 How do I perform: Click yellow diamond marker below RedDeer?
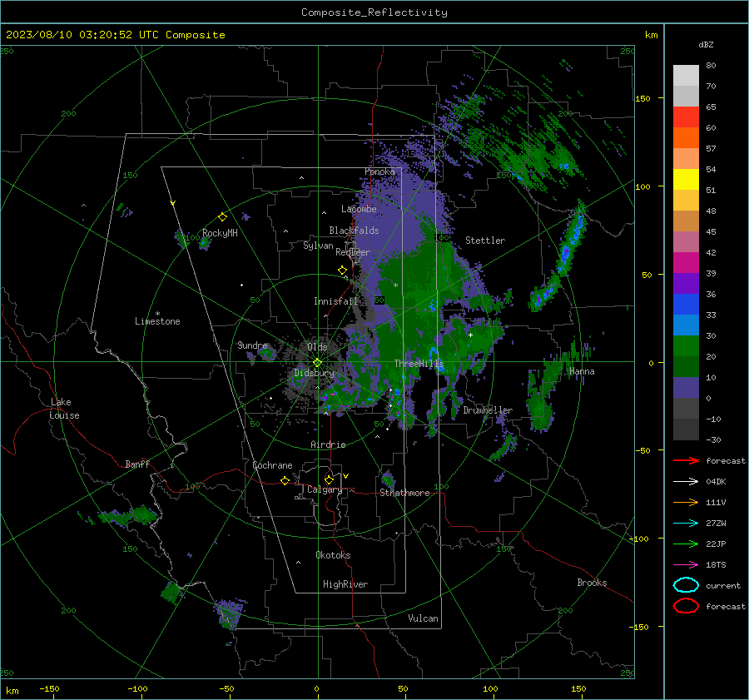click(x=342, y=271)
